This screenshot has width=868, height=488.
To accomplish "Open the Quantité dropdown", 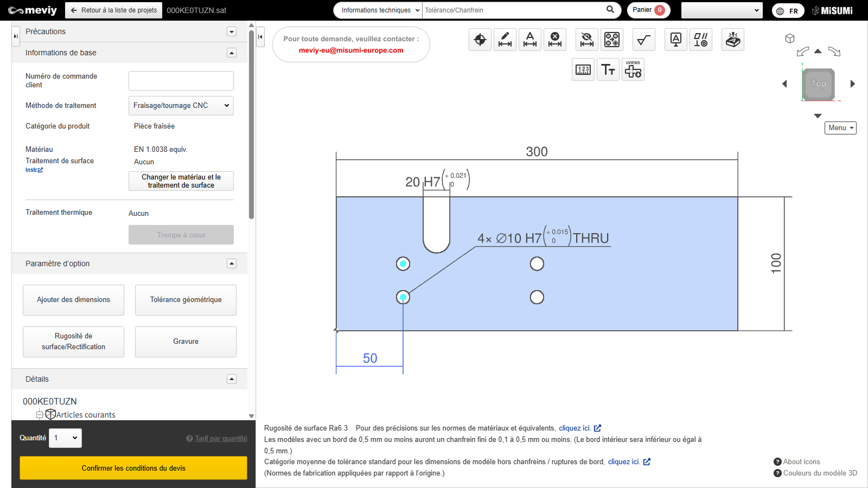I will [65, 438].
